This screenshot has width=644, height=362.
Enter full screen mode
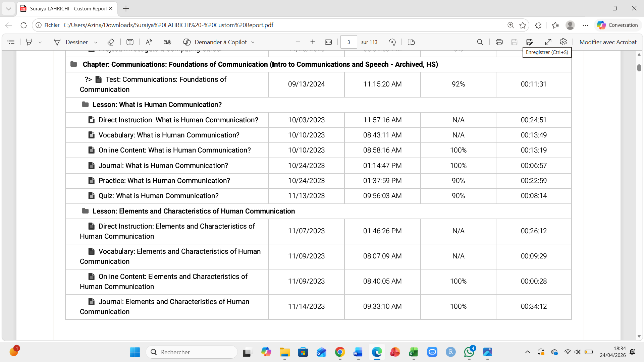(548, 42)
